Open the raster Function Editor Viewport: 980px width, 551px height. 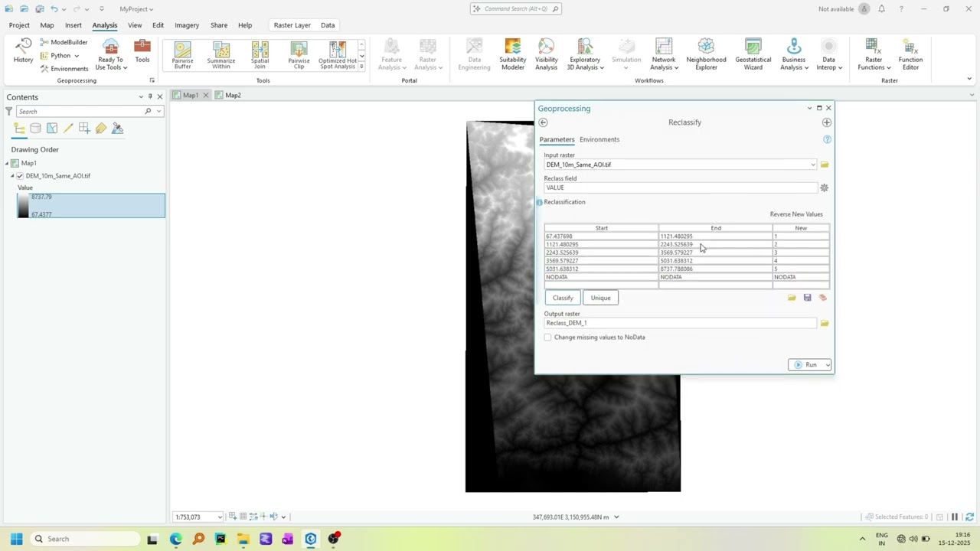[910, 55]
